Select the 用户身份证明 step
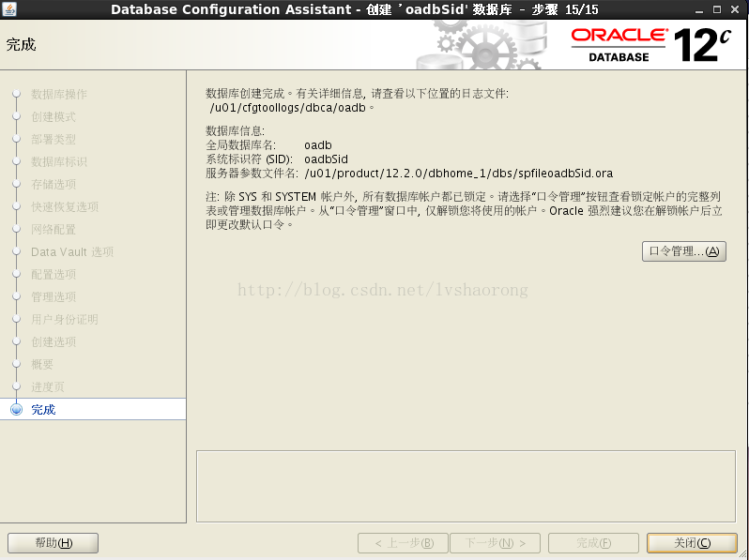Viewport: 749px width, 560px height. (65, 319)
